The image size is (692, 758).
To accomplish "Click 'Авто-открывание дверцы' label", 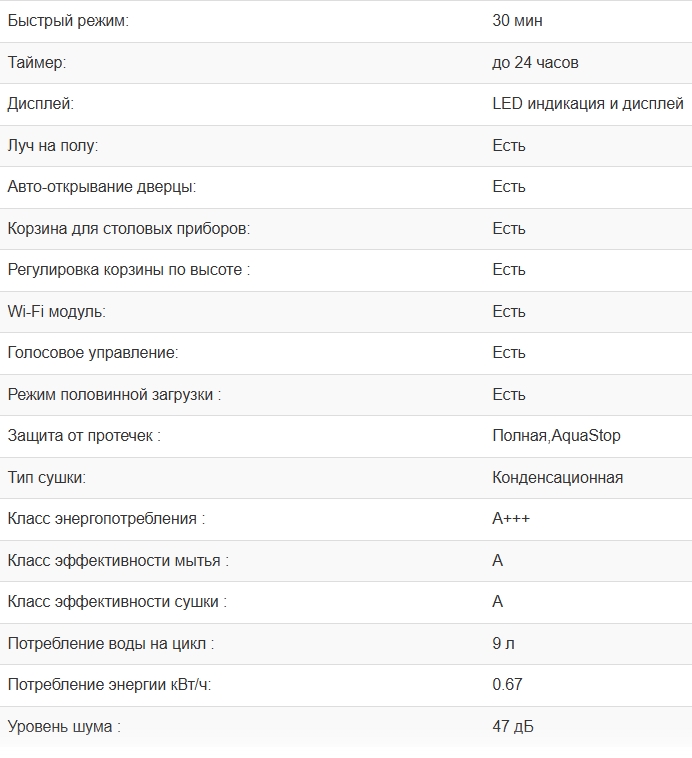I will click(102, 187).
